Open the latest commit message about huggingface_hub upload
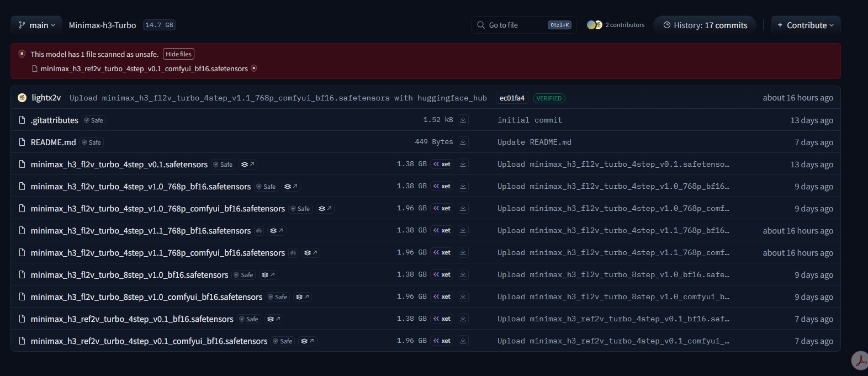The image size is (868, 376). (x=278, y=98)
